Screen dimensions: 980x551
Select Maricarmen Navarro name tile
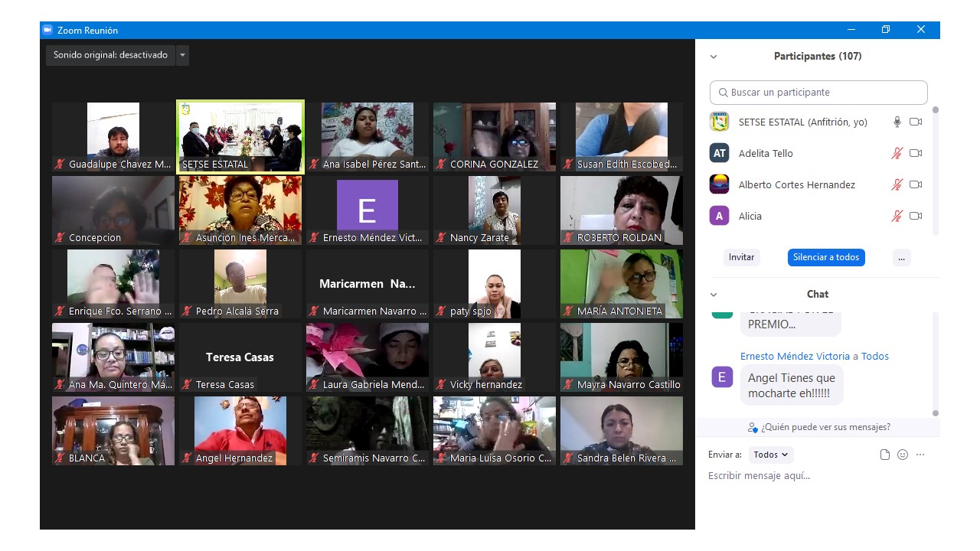click(x=367, y=284)
